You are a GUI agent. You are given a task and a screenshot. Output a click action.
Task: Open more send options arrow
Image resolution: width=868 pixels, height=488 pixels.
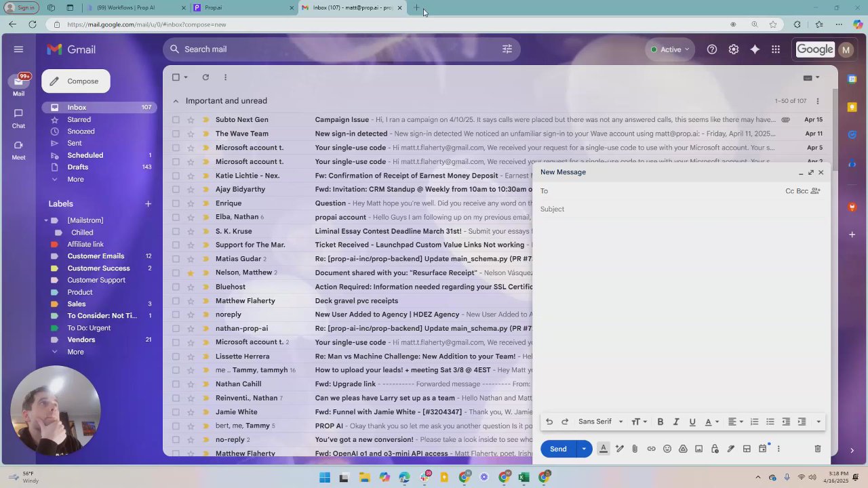tap(584, 449)
